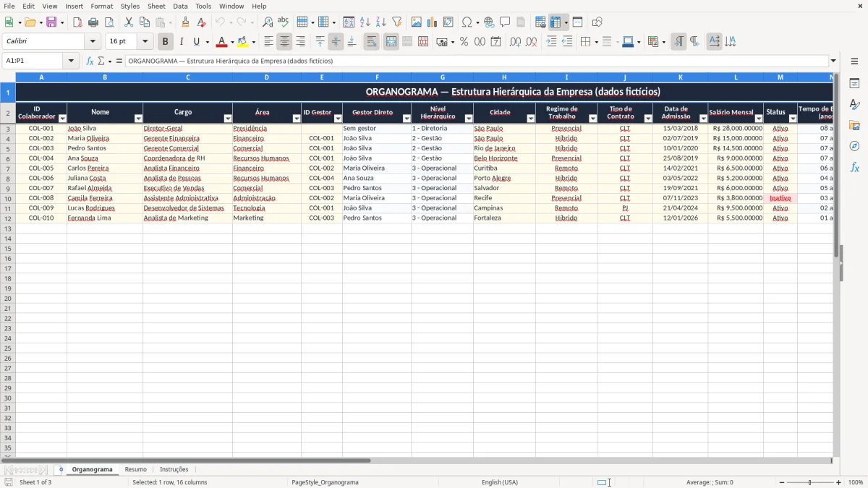Click the Print icon
This screenshot has height=488, width=868.
[x=93, y=22]
